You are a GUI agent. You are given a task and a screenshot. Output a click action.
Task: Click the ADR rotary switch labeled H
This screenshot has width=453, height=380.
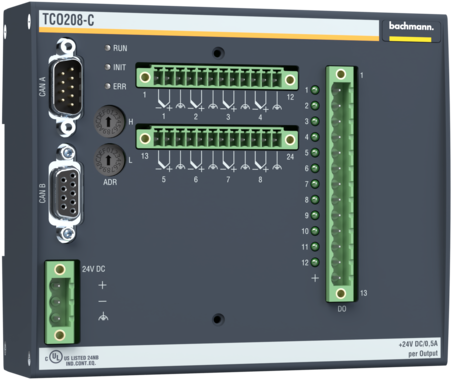point(109,122)
